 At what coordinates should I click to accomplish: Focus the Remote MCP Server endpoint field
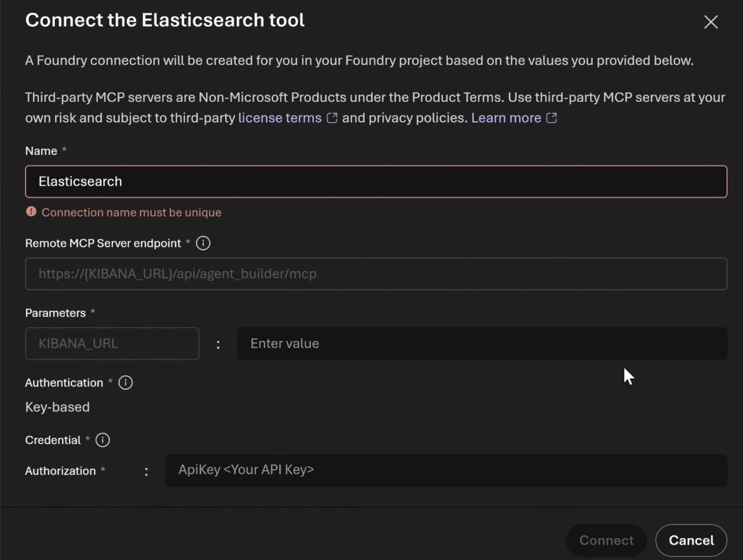coord(375,274)
